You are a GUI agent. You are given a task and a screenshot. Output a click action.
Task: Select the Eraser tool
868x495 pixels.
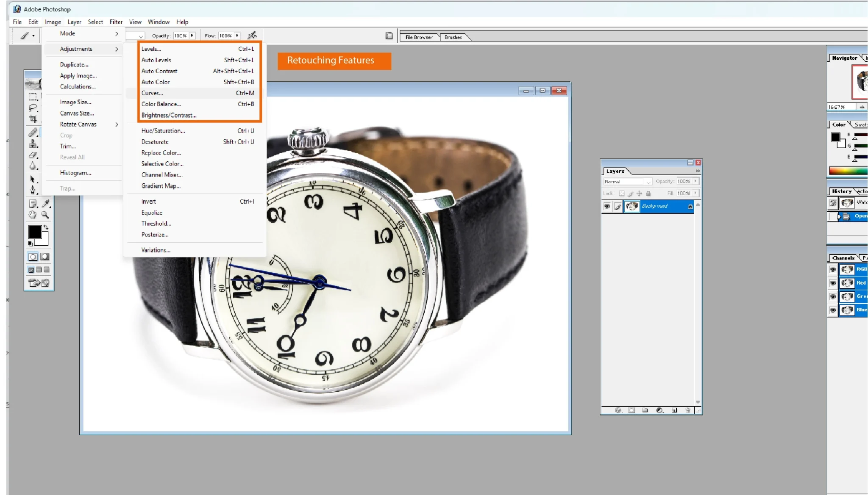(33, 155)
